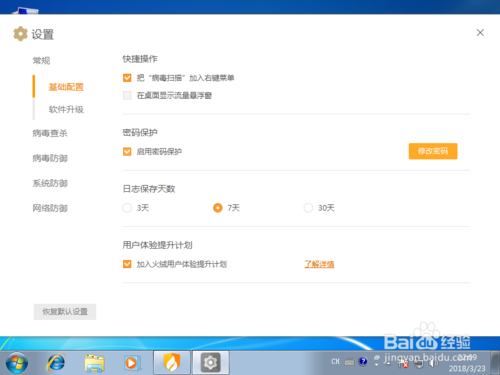
Task: Switch to settings gear taskbar window
Action: point(210,362)
